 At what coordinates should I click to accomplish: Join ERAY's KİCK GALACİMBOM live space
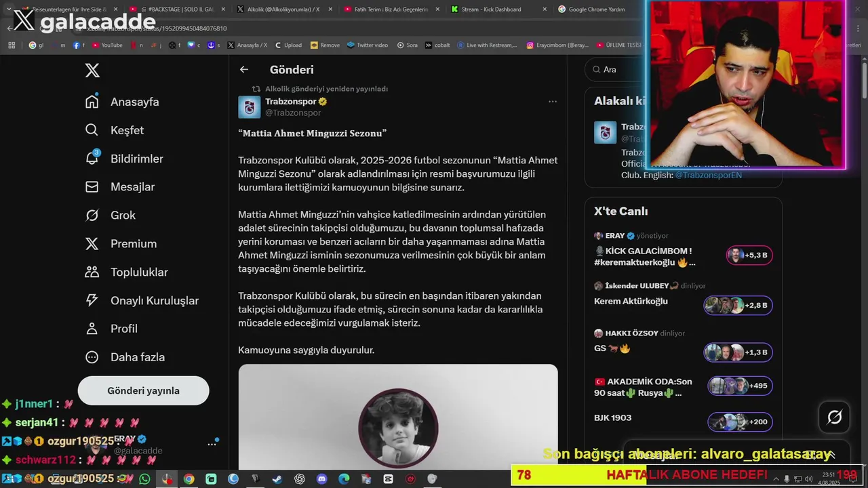coord(644,256)
